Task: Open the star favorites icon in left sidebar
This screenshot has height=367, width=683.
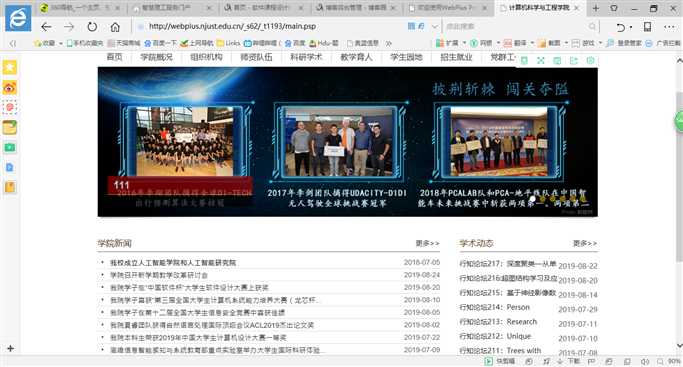Action: click(x=10, y=67)
